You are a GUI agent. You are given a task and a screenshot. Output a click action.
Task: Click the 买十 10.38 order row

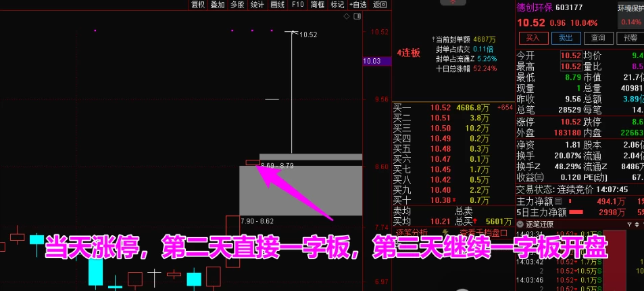tap(453, 200)
